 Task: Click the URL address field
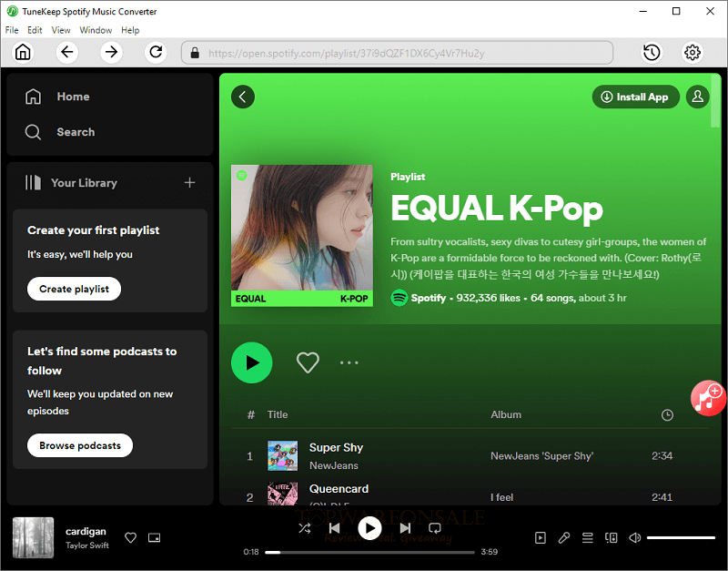tap(397, 53)
